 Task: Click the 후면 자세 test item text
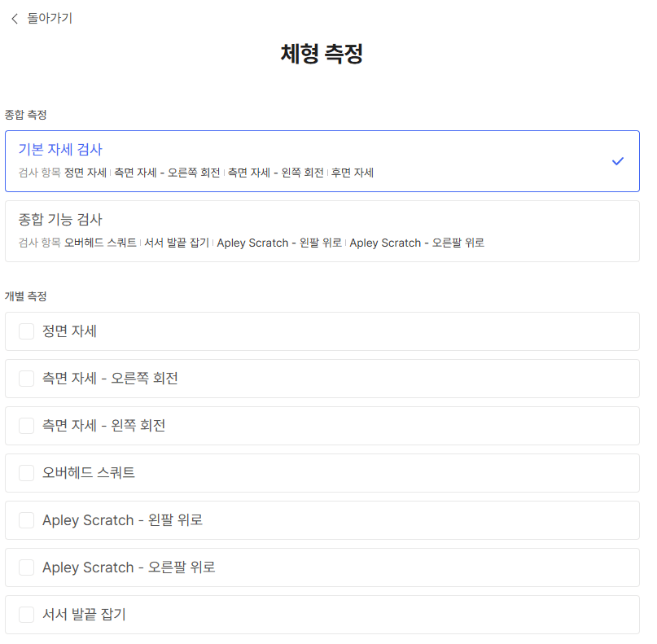point(352,173)
